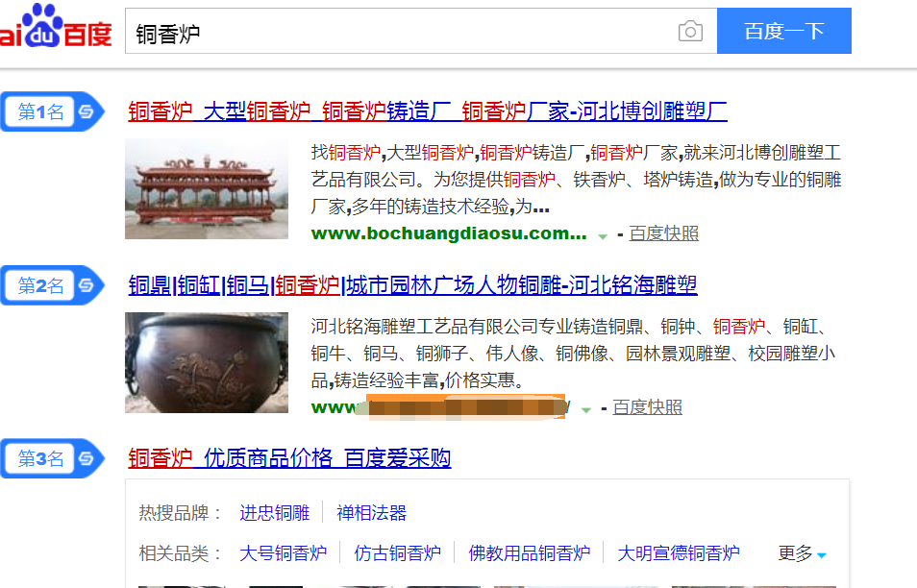Click the first result description text
The height and width of the screenshot is (588, 917).
point(576,180)
